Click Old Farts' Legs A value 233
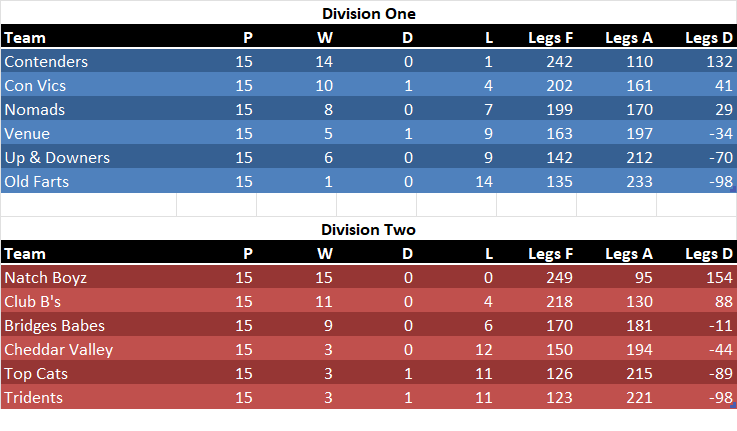Image resolution: width=737 pixels, height=431 pixels. pyautogui.click(x=638, y=181)
